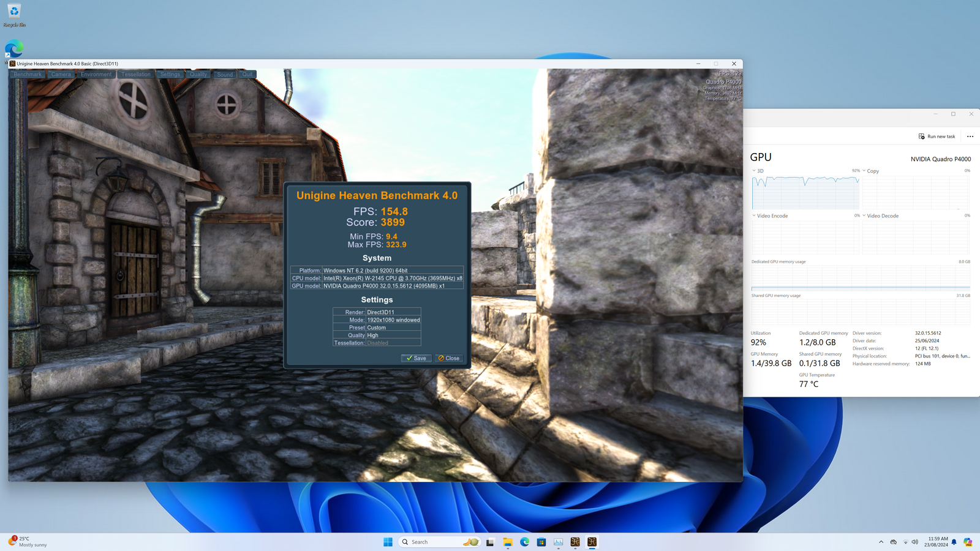
Task: Click the Heaven window title bar icon
Action: coord(12,64)
